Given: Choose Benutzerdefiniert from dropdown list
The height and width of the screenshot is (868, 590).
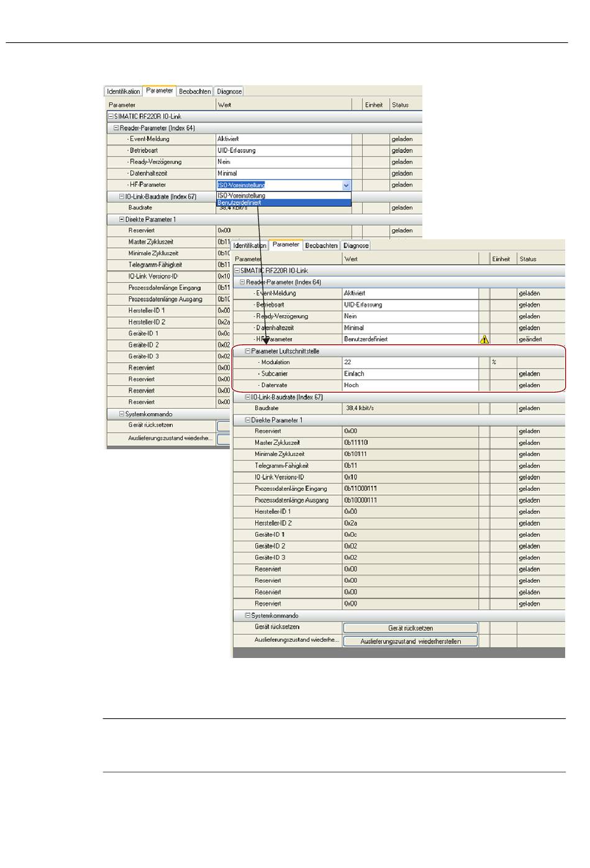Looking at the screenshot, I should [283, 203].
